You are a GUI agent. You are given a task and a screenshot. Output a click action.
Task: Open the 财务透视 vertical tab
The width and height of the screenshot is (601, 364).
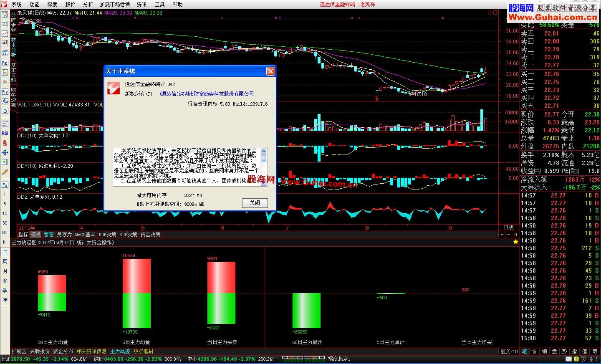13,97
